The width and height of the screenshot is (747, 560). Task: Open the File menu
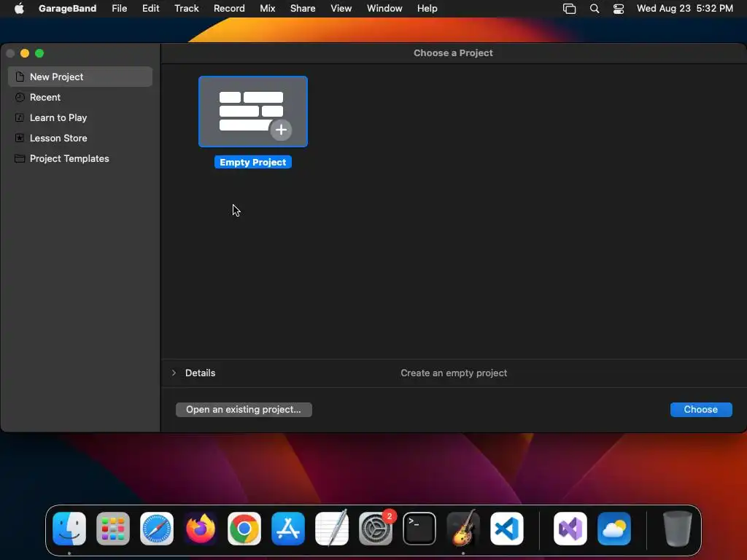pos(119,8)
